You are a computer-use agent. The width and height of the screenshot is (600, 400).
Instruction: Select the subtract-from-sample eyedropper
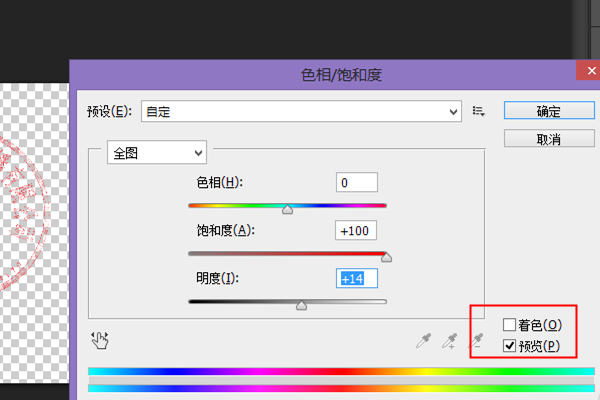click(476, 340)
